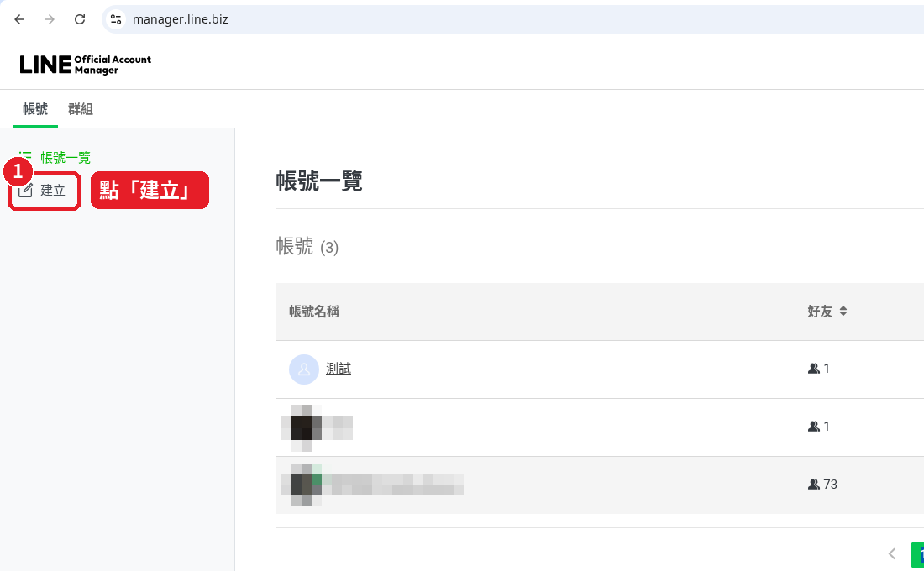Reload the current page
The width and height of the screenshot is (924, 571).
[80, 19]
